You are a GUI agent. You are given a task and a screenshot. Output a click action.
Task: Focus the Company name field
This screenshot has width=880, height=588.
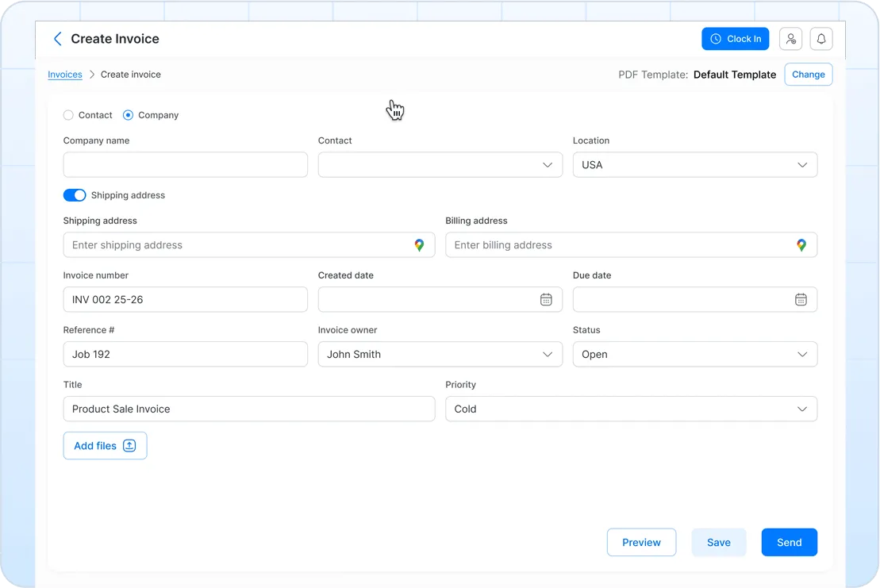tap(185, 165)
